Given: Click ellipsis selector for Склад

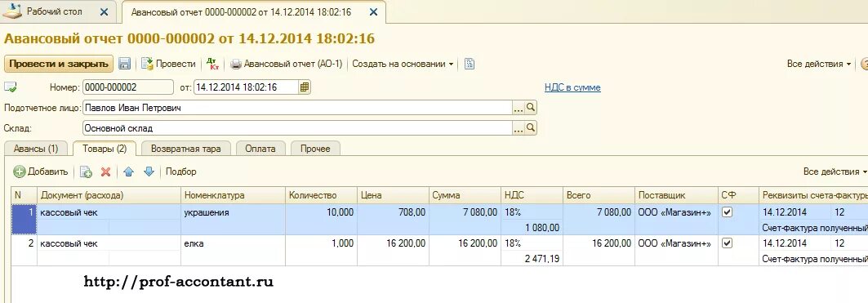Looking at the screenshot, I should click(519, 128).
